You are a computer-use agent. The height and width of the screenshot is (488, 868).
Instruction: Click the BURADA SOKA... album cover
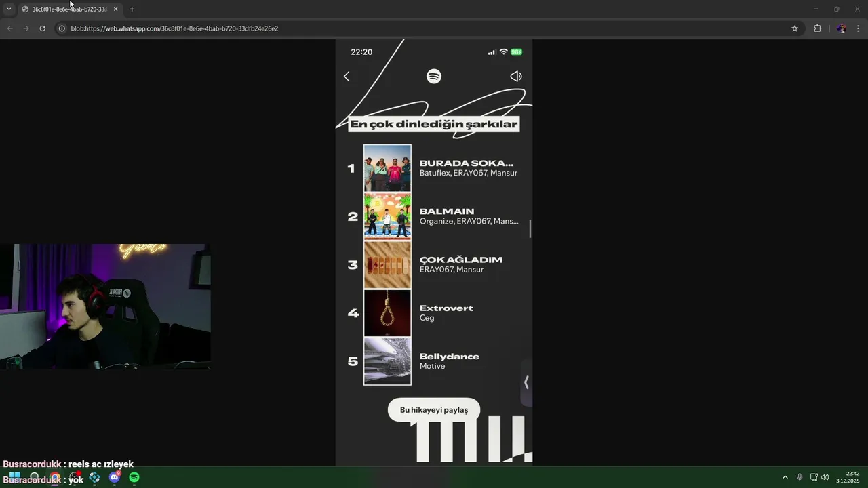coord(387,168)
